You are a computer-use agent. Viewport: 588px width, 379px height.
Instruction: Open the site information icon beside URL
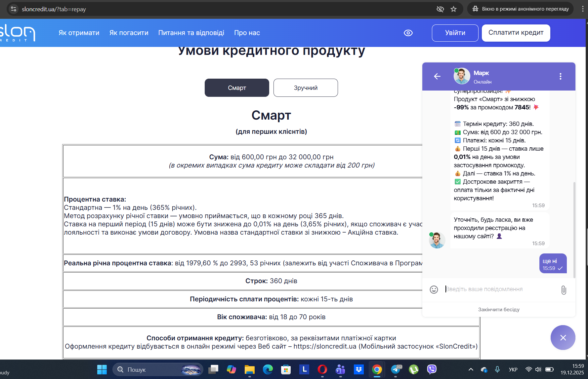click(14, 9)
